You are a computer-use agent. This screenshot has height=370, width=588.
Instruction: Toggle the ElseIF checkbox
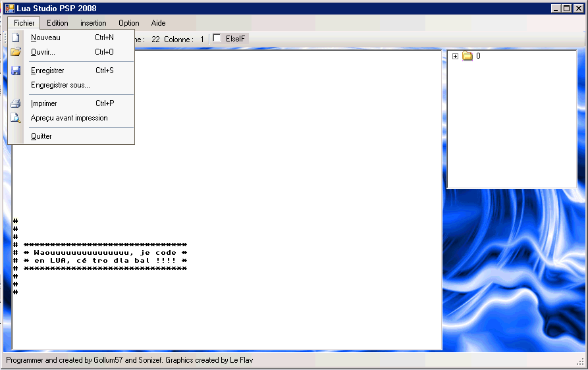click(217, 38)
